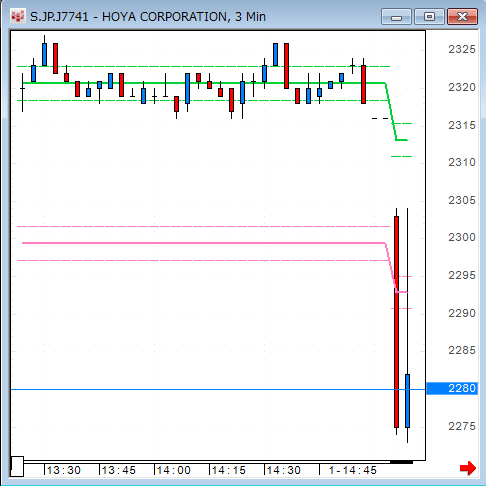
Task: Click the 2305 price axis label
Action: (462, 200)
